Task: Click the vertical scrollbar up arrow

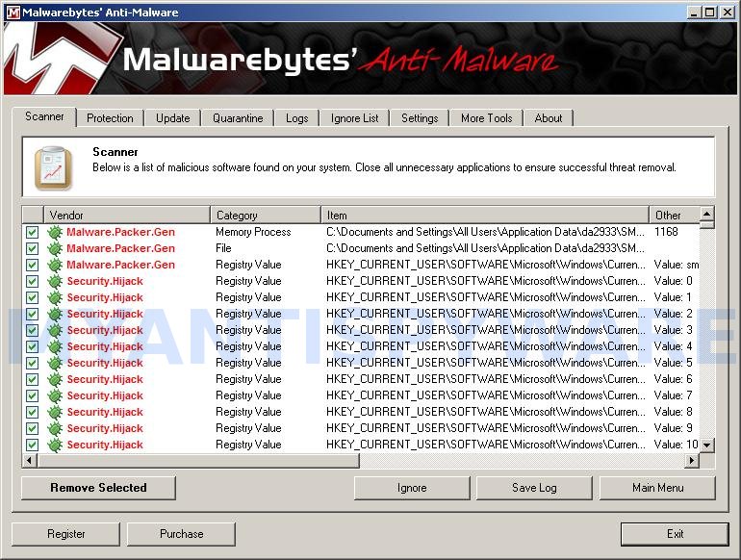Action: [707, 214]
